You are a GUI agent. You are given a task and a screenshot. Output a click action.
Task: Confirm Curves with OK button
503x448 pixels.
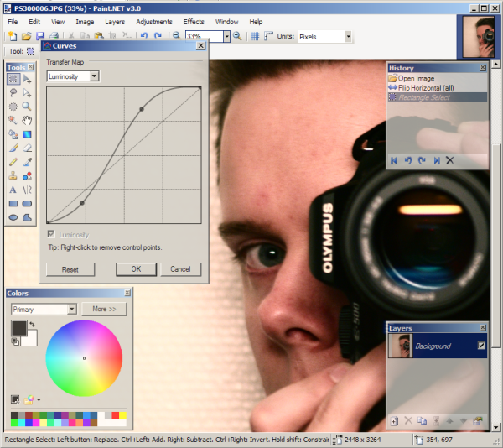[x=136, y=269]
